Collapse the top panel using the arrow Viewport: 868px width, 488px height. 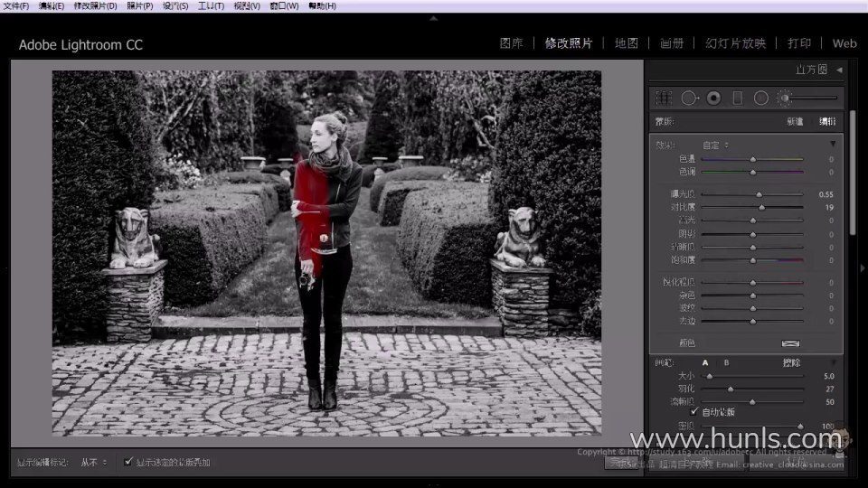[433, 16]
